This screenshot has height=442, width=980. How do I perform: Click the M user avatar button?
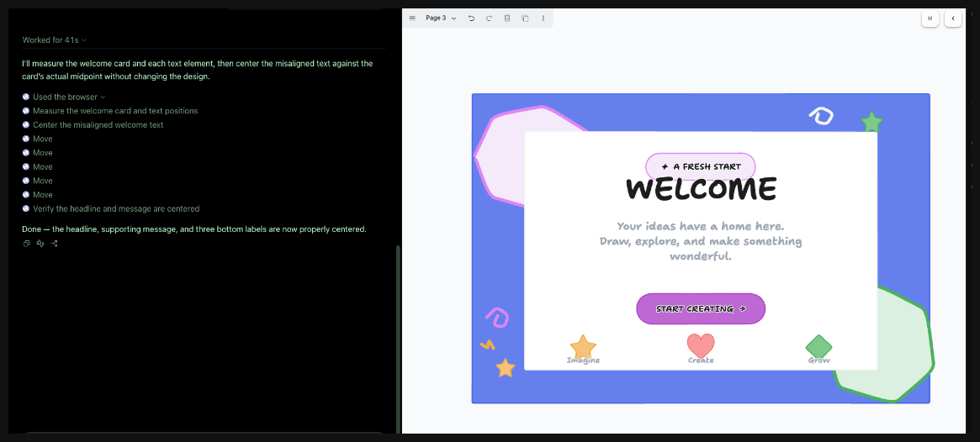(x=930, y=18)
